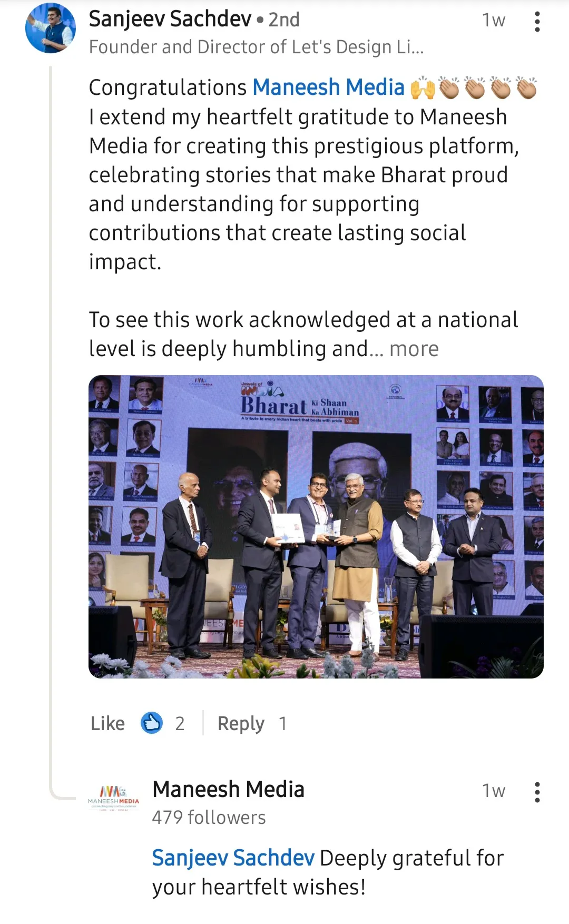Open the Bharat Ki Shaan event photo
569x924 pixels.
pyautogui.click(x=316, y=526)
